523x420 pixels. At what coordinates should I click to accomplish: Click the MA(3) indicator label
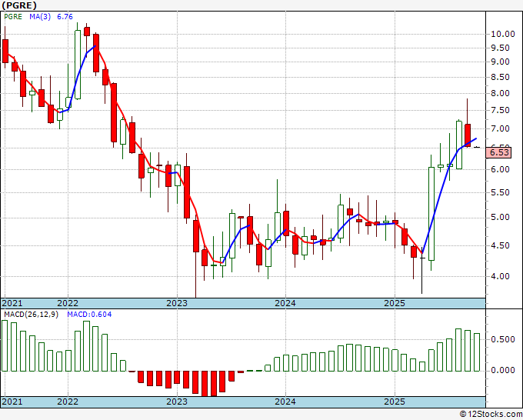tap(40, 17)
